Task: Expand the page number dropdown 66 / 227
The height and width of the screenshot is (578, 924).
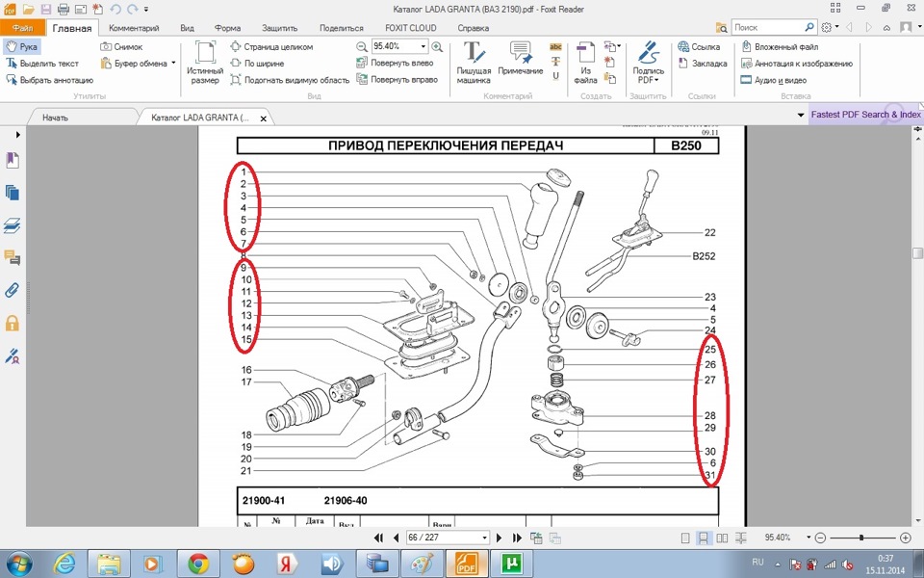Action: [x=484, y=538]
